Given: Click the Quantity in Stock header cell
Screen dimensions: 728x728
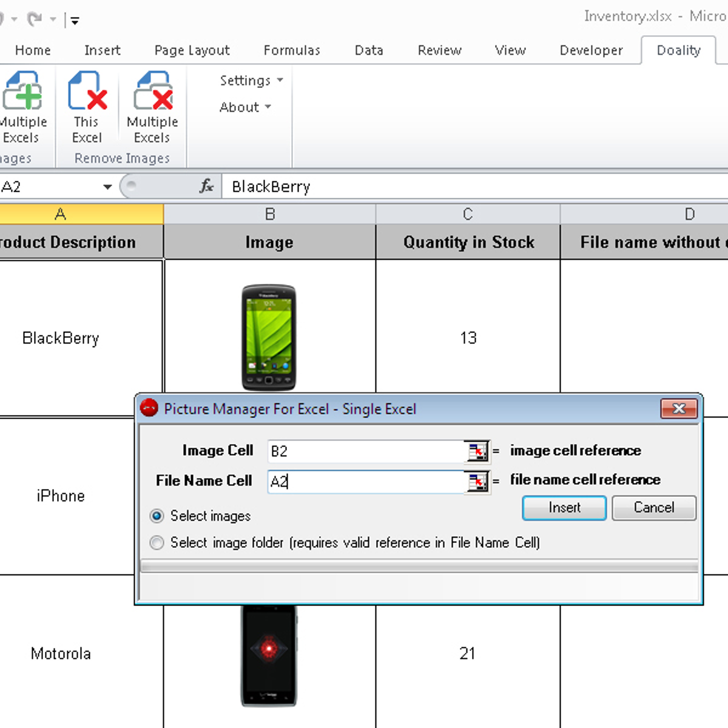Looking at the screenshot, I should coord(468,242).
